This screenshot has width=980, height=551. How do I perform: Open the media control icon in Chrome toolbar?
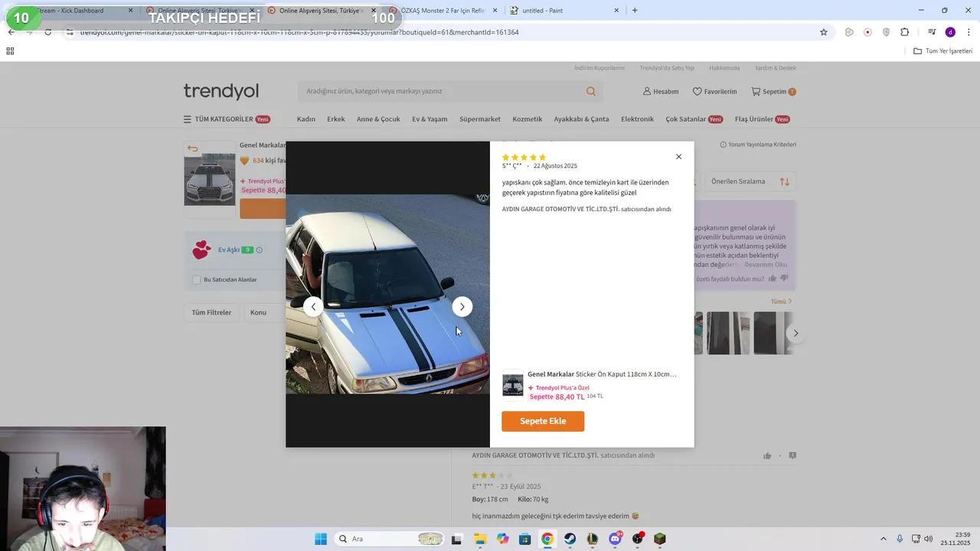coord(932,32)
